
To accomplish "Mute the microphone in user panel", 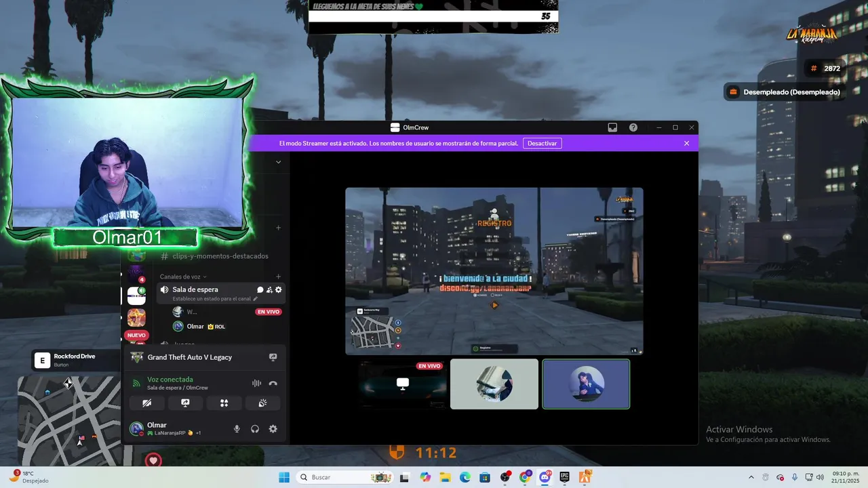I will click(x=237, y=429).
